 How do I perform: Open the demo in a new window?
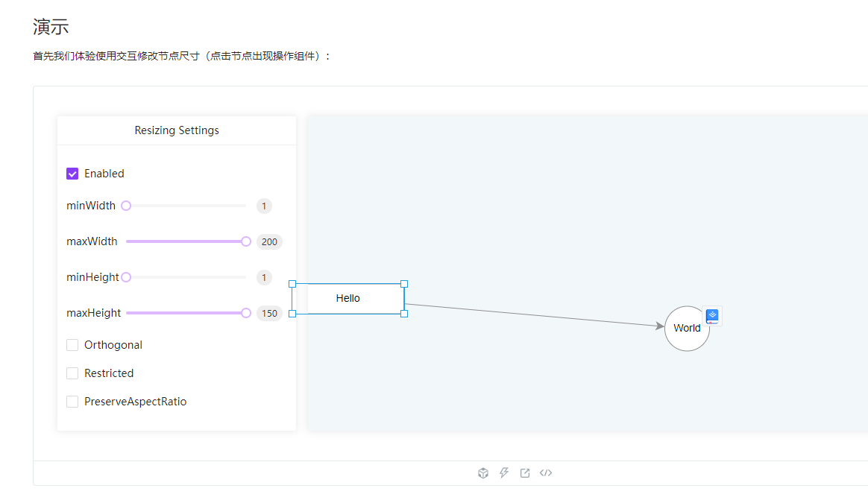pyautogui.click(x=525, y=472)
